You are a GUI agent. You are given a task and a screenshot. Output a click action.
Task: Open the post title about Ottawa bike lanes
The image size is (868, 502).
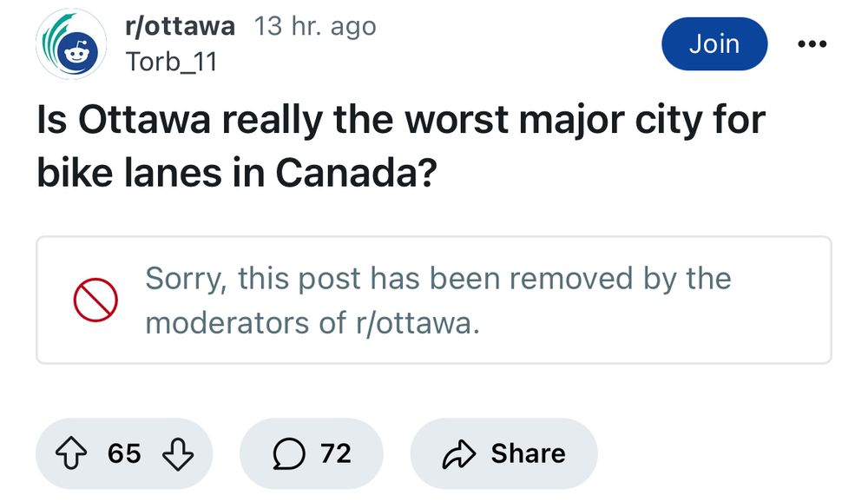[399, 146]
